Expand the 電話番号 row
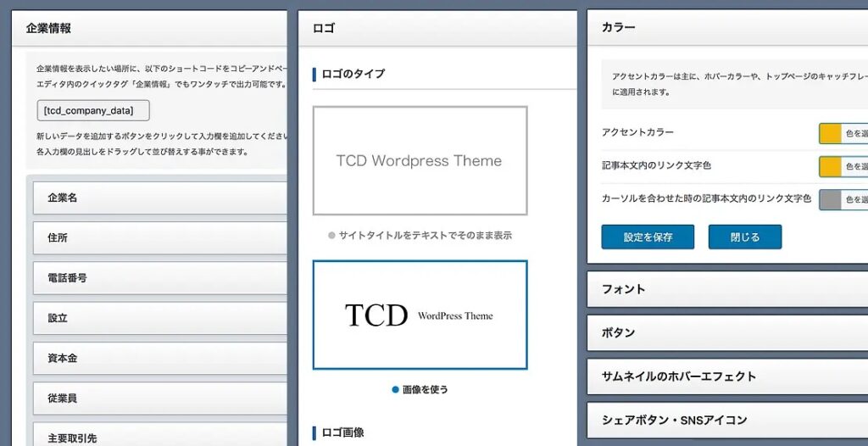The image size is (868, 446). (160, 278)
